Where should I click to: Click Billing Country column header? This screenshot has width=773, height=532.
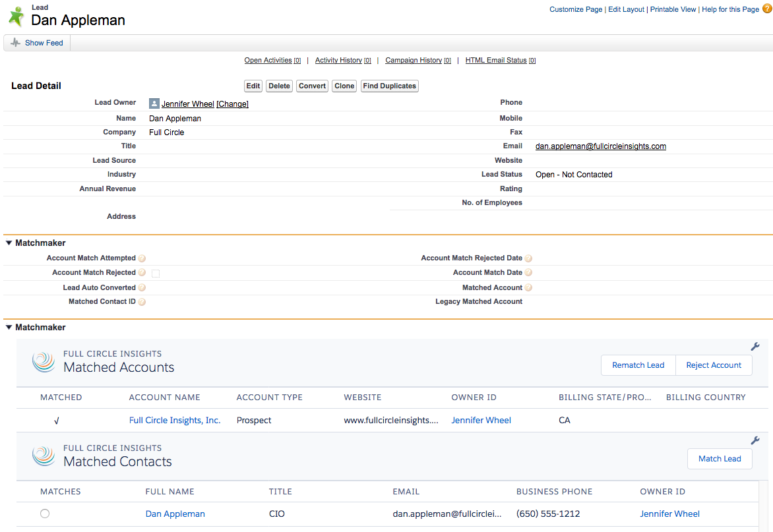click(x=706, y=398)
